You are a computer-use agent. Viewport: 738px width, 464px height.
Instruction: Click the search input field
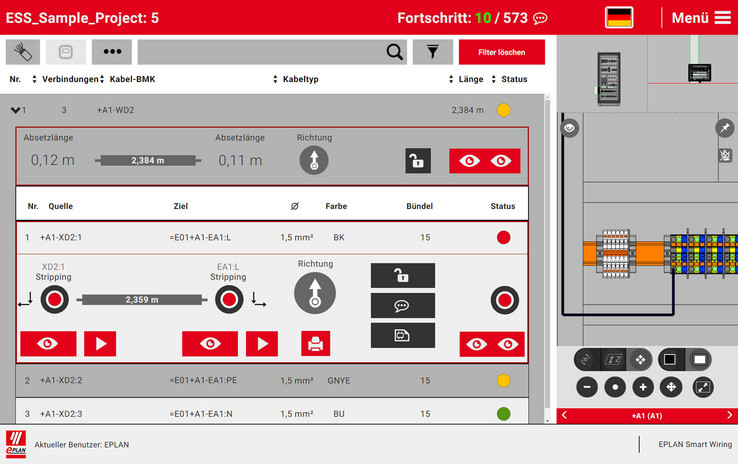tap(260, 52)
